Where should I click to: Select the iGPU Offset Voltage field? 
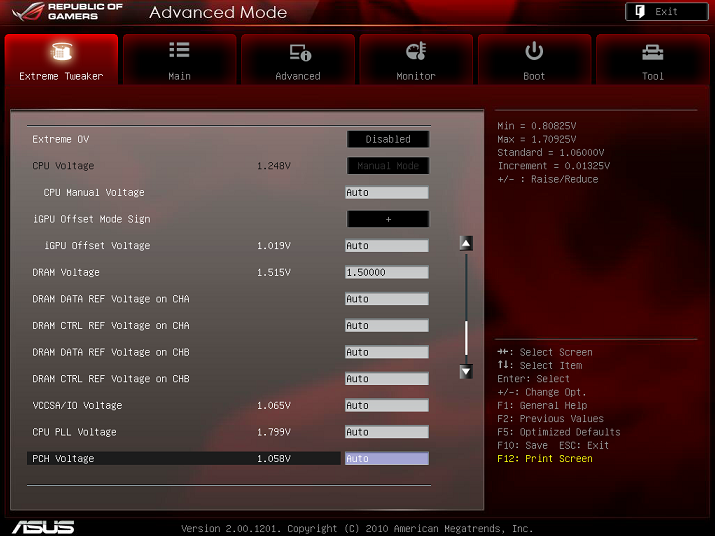[387, 246]
